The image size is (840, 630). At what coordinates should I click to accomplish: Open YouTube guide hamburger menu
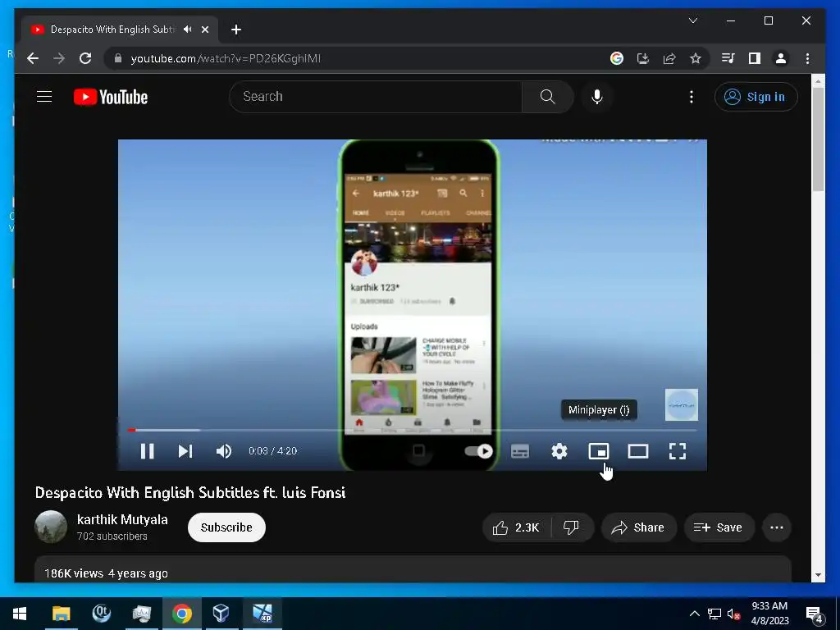[44, 97]
